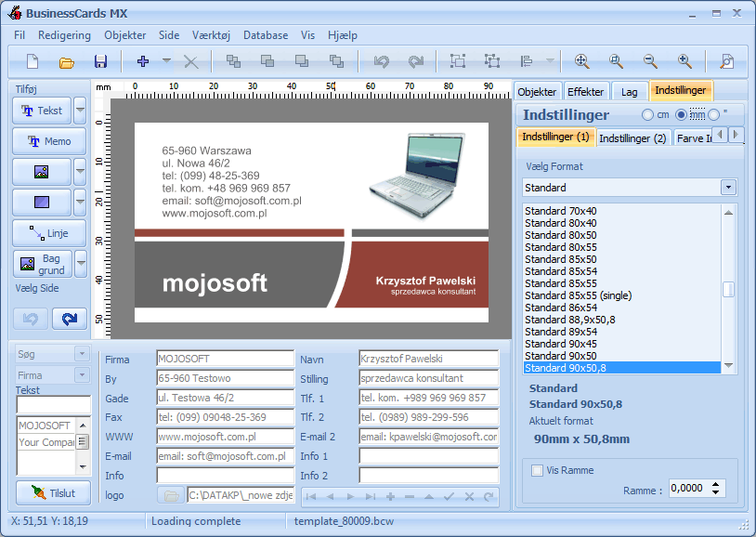Jump to last record in the database navigator
756x537 pixels.
pyautogui.click(x=371, y=496)
